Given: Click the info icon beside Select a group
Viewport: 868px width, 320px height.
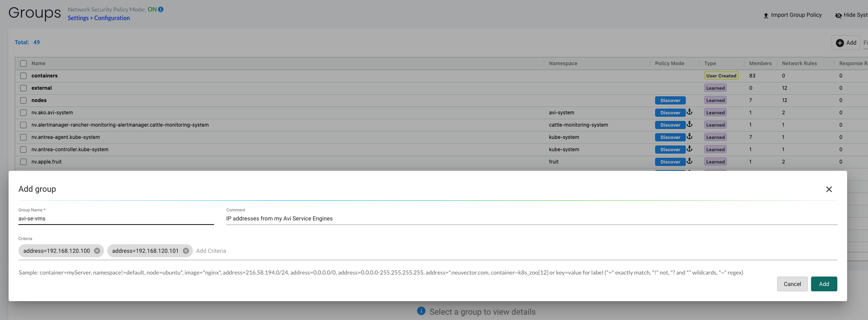Looking at the screenshot, I should coord(421,311).
